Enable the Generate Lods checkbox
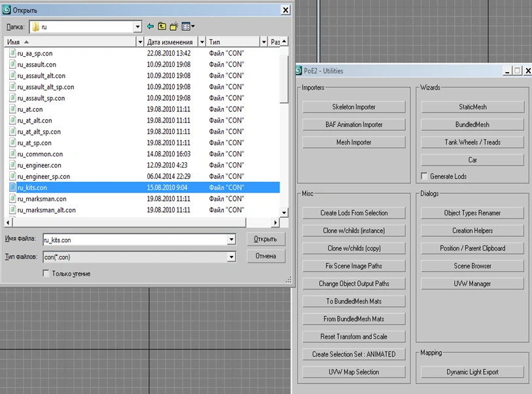Image resolution: width=532 pixels, height=394 pixels. (425, 177)
